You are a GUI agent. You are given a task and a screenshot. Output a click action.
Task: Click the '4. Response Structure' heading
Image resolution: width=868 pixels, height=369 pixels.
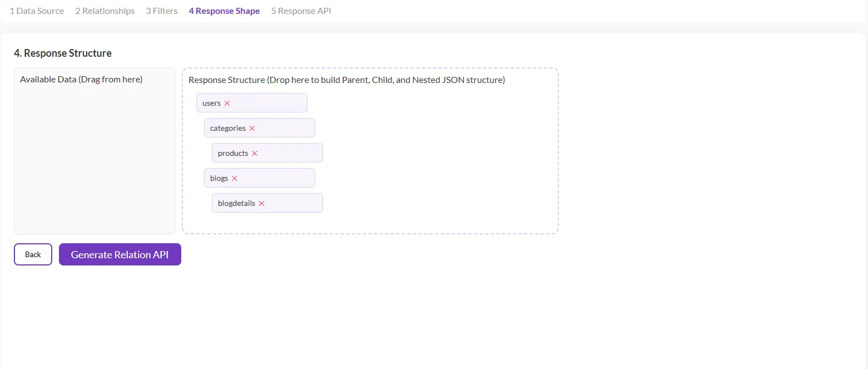click(x=63, y=53)
